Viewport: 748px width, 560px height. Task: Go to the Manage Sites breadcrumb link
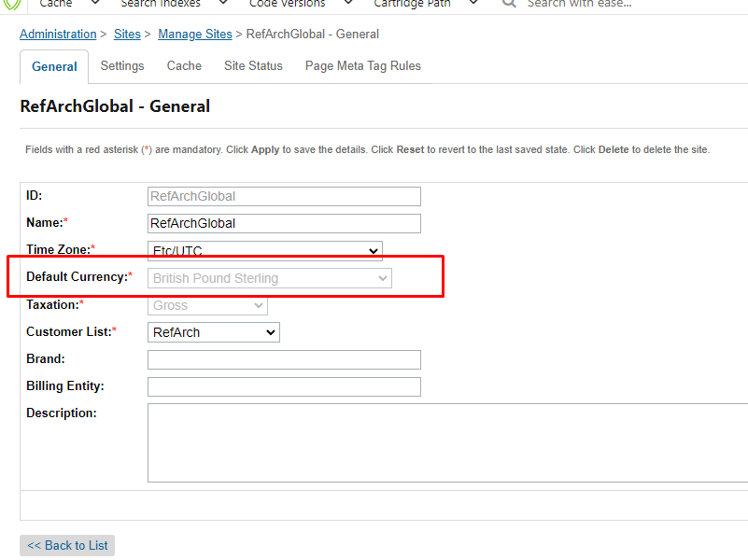point(195,35)
